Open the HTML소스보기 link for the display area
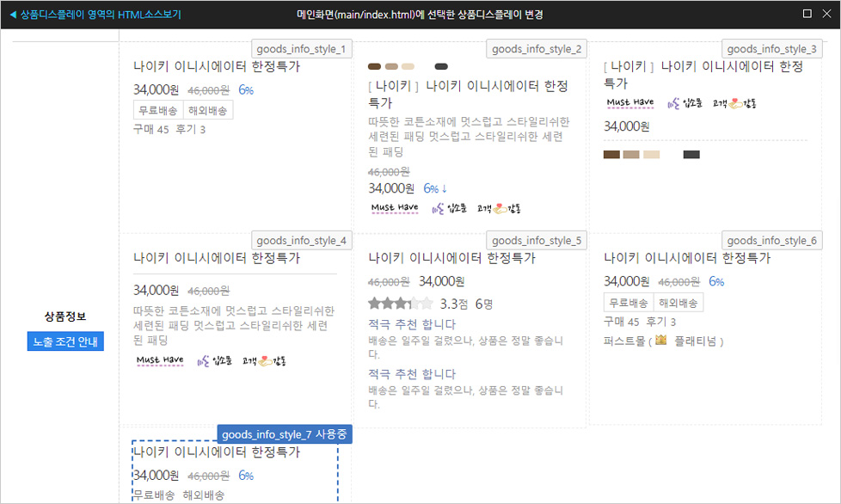 point(95,15)
